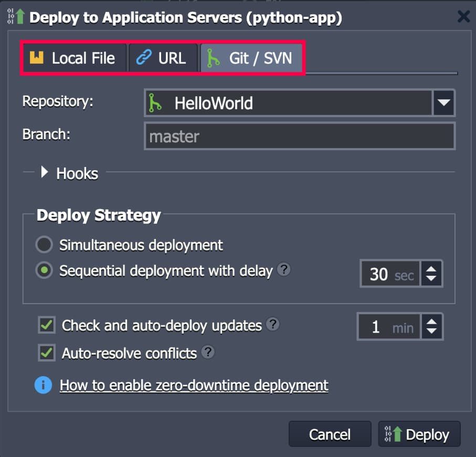Image resolution: width=476 pixels, height=457 pixels.
Task: Click help icon beside Sequential deployment with delay
Action: click(x=283, y=270)
